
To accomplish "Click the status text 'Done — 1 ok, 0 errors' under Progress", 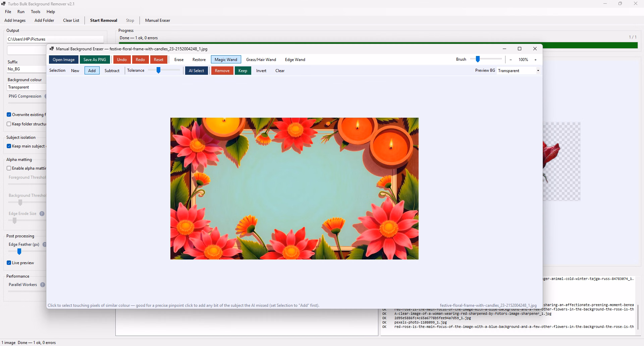I will [139, 38].
